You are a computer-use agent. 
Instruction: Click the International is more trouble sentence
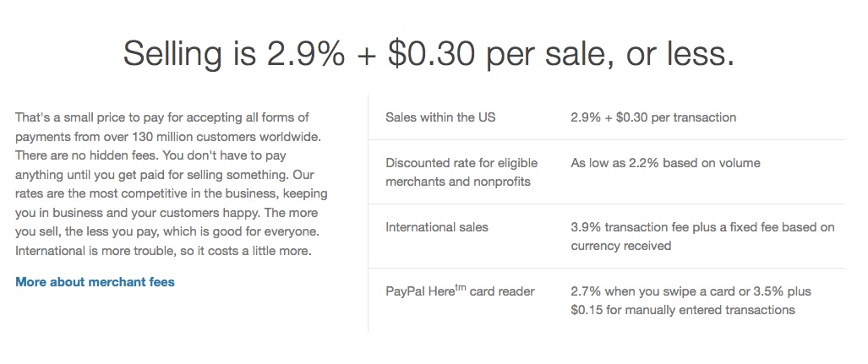163,251
